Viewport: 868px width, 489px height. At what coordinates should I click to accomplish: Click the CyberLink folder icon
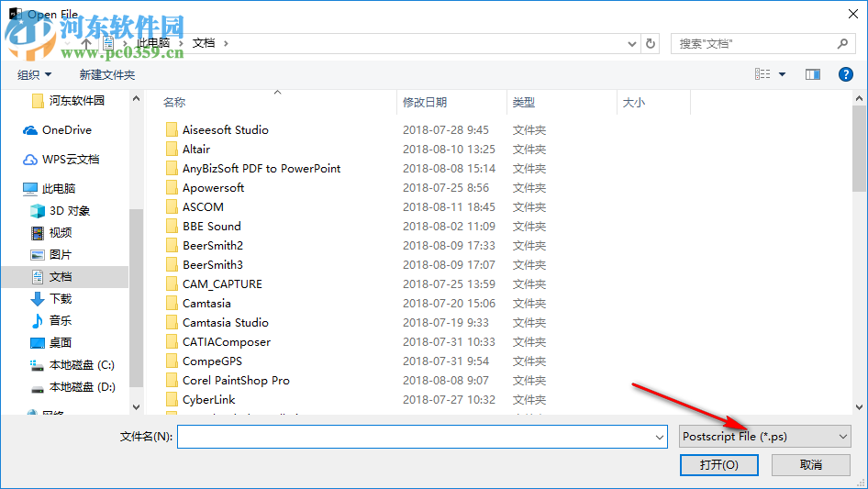[x=172, y=400]
